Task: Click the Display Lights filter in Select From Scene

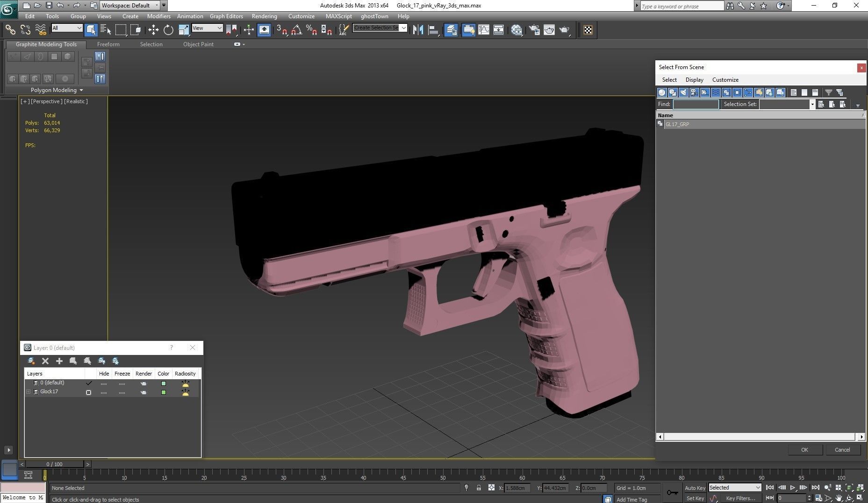Action: [x=683, y=92]
